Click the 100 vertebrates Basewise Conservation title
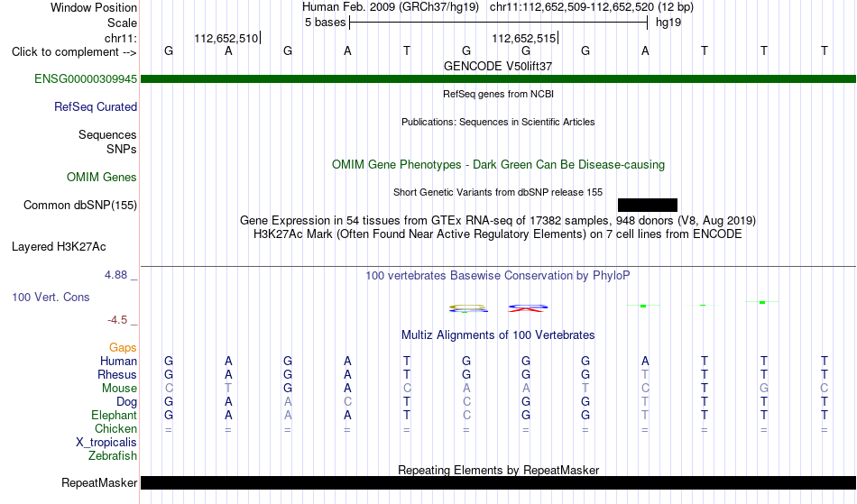This screenshot has width=857, height=504. click(x=498, y=276)
